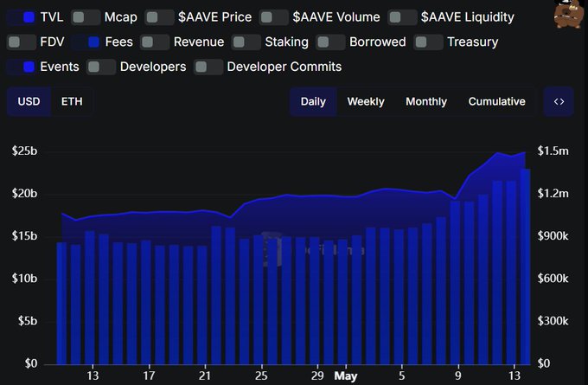Click the $10b left axis label
Image resolution: width=588 pixels, height=385 pixels.
coord(24,279)
